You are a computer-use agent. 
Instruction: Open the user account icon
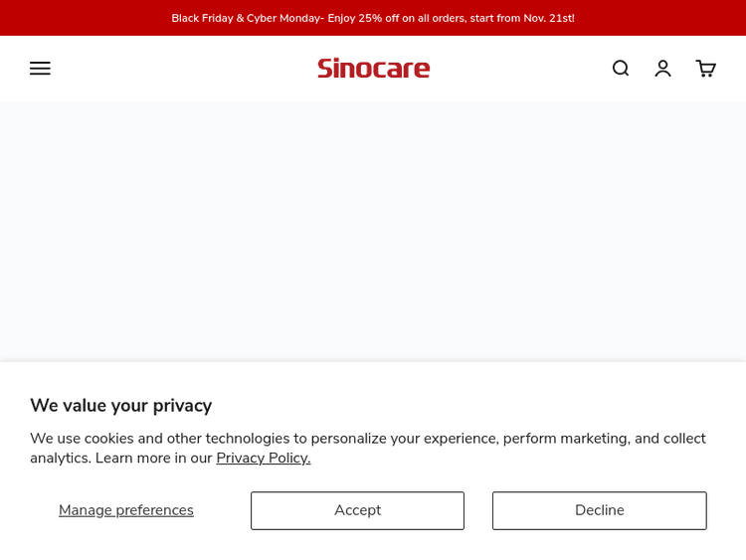coord(662,69)
